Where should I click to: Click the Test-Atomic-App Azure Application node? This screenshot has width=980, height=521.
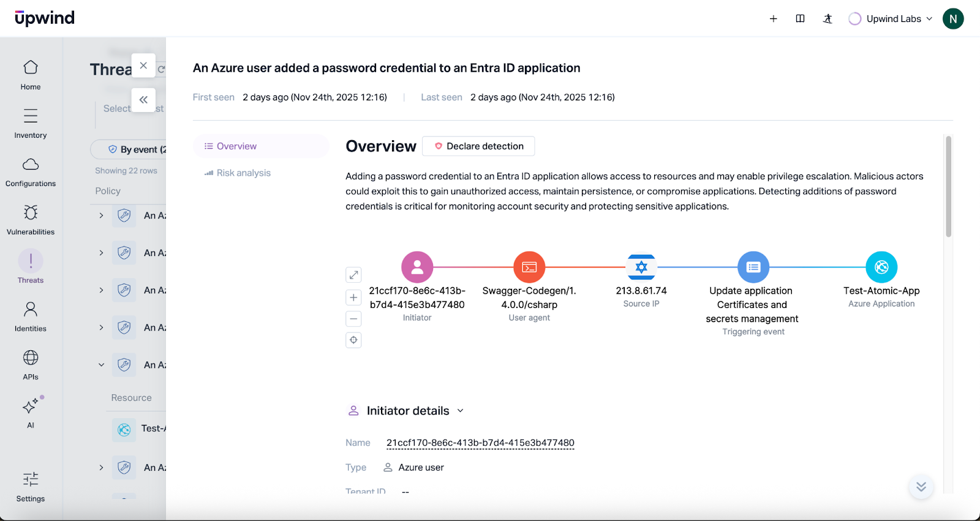[881, 268]
